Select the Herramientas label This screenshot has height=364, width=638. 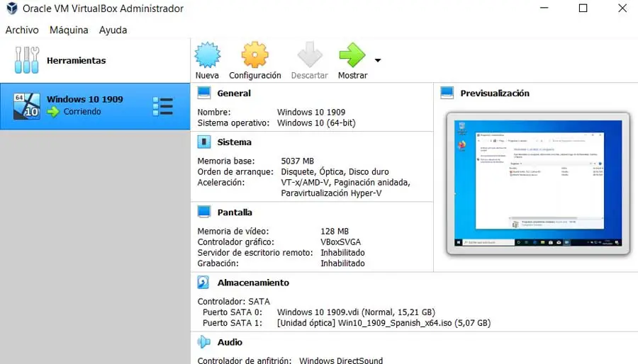[76, 60]
